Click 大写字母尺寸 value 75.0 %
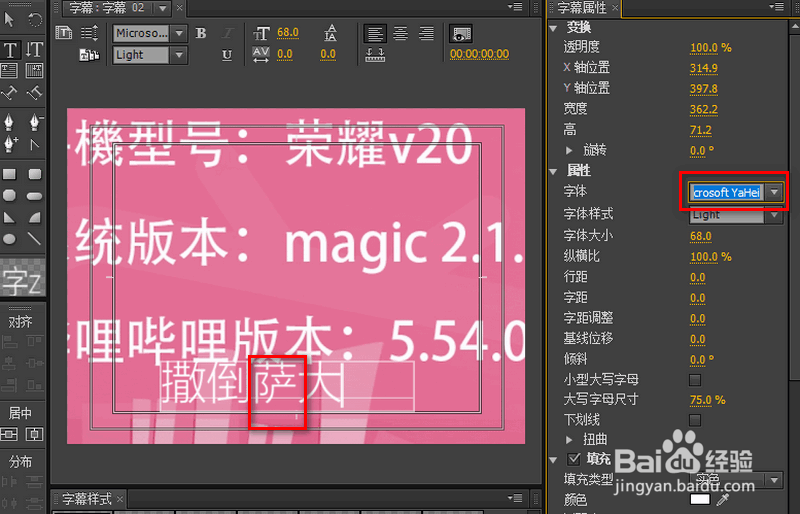This screenshot has width=800, height=514. tap(707, 400)
